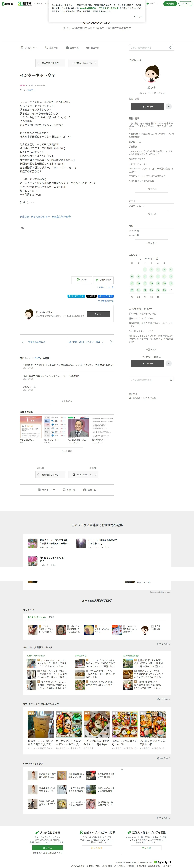
Task: Open follower blog ダイヤモンドの輝きのように
Action: point(142,314)
